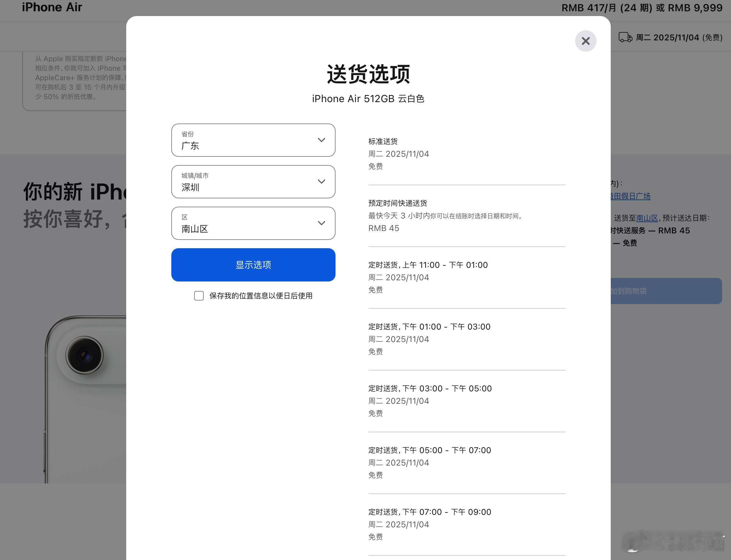Open the 城镇/城市 city dropdown
This screenshot has height=560, width=731.
click(253, 182)
